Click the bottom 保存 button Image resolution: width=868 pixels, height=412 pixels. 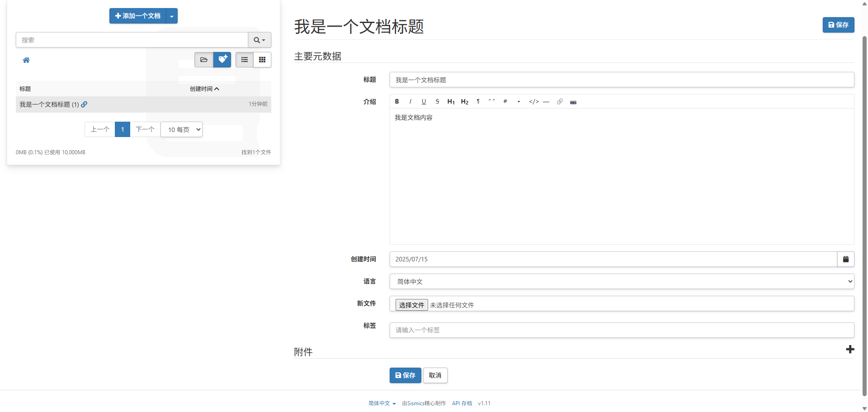click(405, 375)
